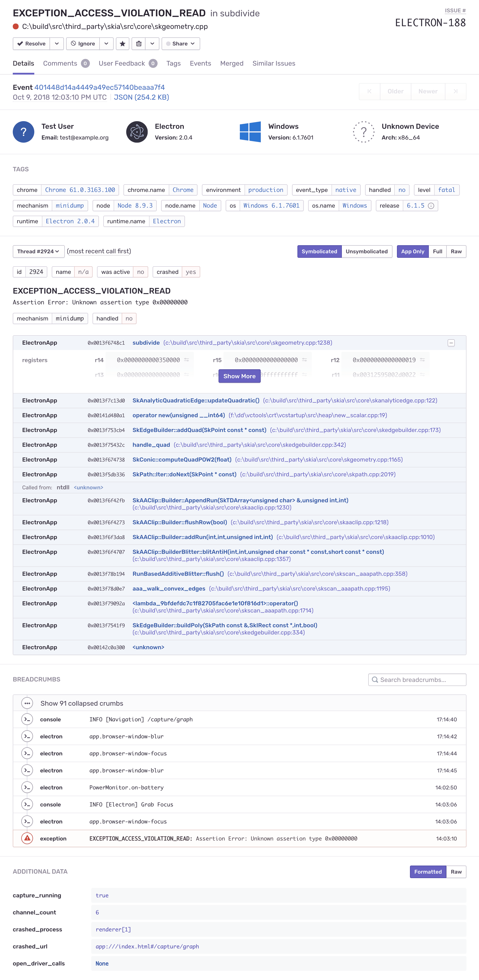Click the trash delete icon

click(139, 44)
